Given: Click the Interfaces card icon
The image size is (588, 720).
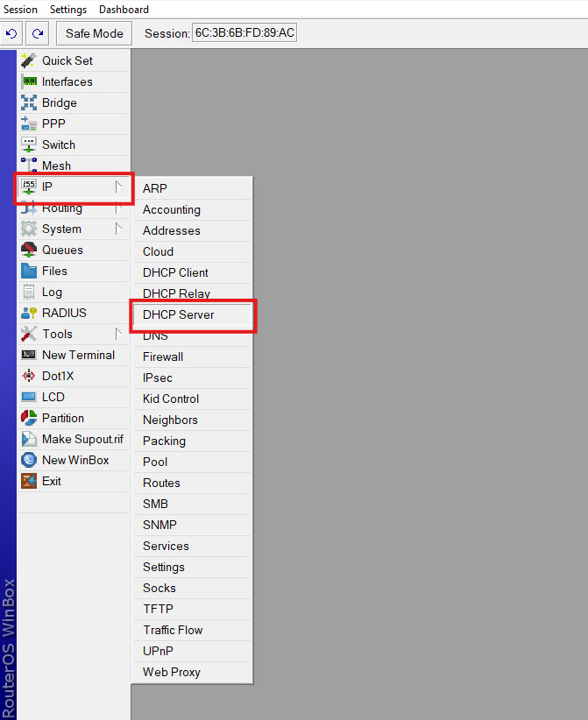Looking at the screenshot, I should pos(29,81).
